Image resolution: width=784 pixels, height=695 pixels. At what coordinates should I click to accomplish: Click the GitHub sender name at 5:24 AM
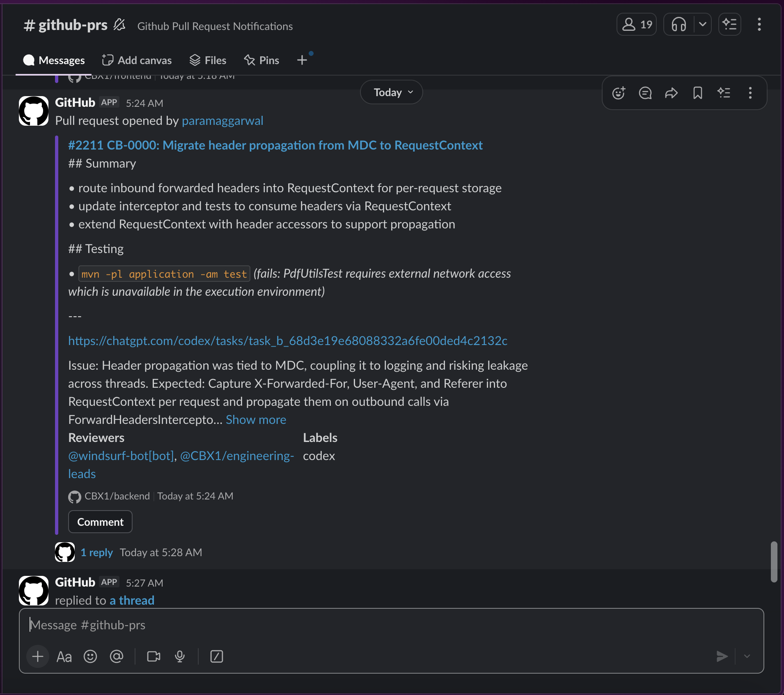75,103
